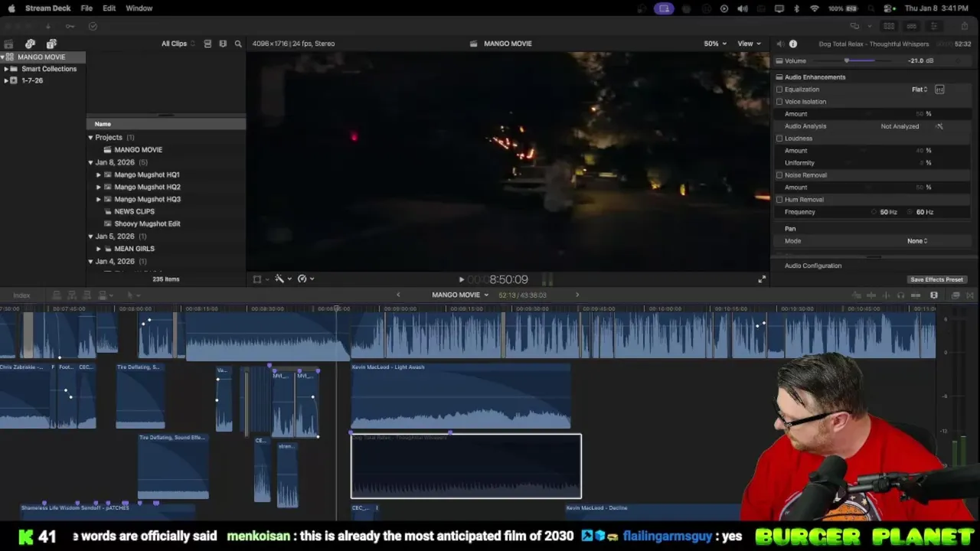Click the Save Effects Preset button
This screenshot has height=551, width=980.
click(x=936, y=279)
